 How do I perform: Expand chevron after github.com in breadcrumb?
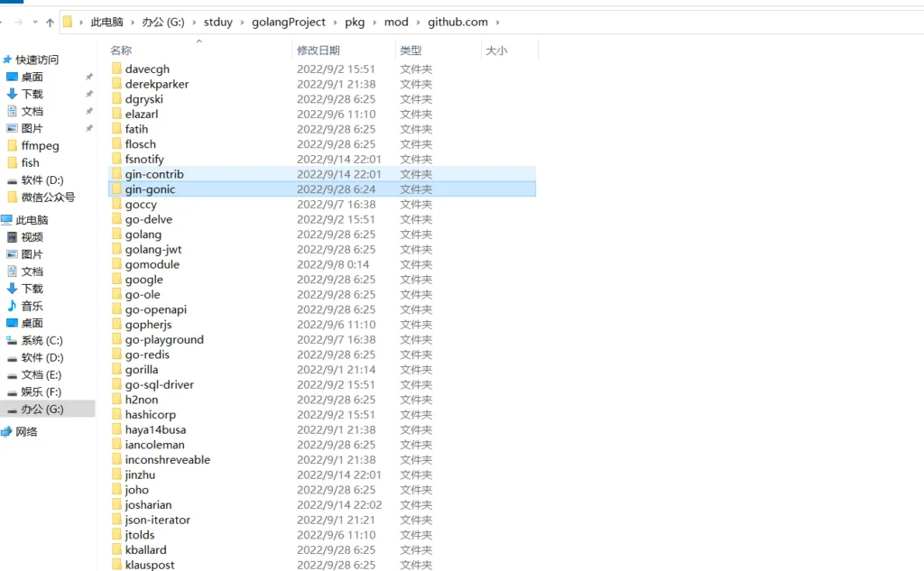(x=497, y=23)
